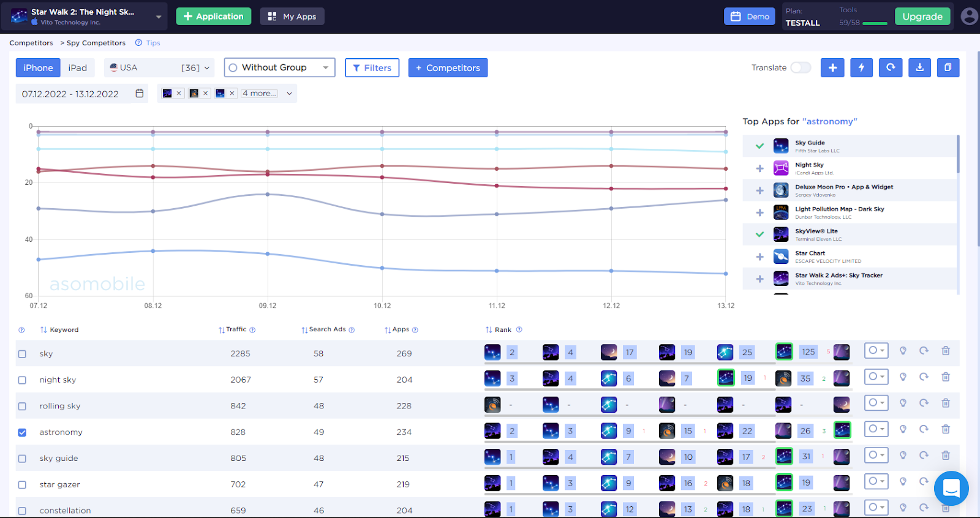Check the sky keyword checkbox
The height and width of the screenshot is (518, 980).
[x=22, y=354]
